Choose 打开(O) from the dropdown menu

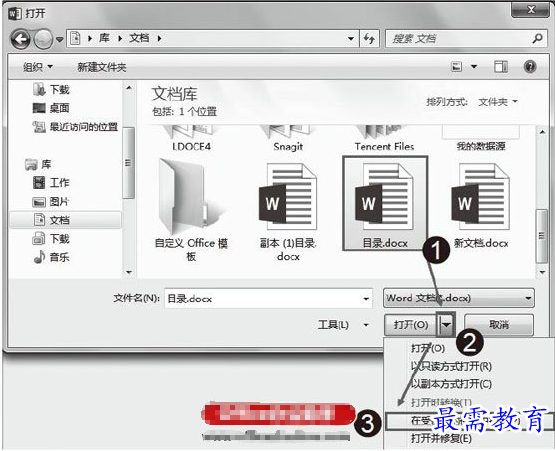428,348
